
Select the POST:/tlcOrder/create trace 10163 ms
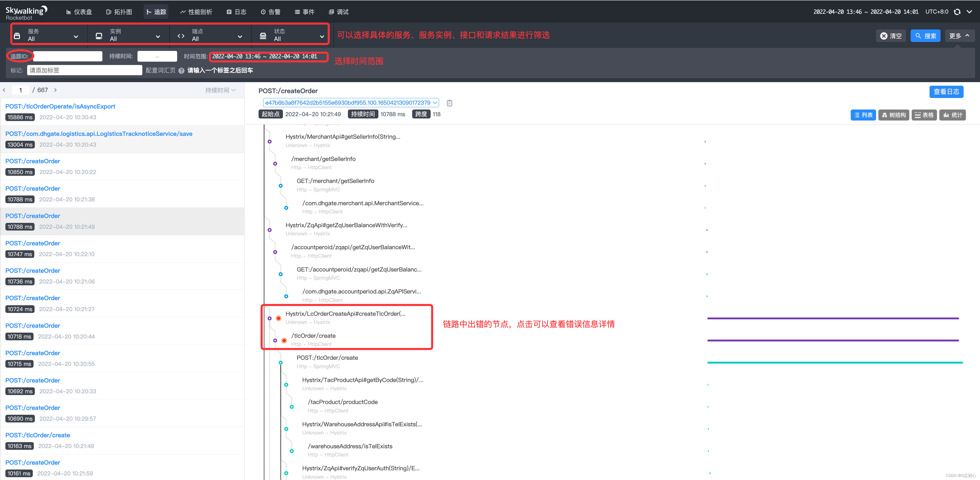tap(122, 440)
